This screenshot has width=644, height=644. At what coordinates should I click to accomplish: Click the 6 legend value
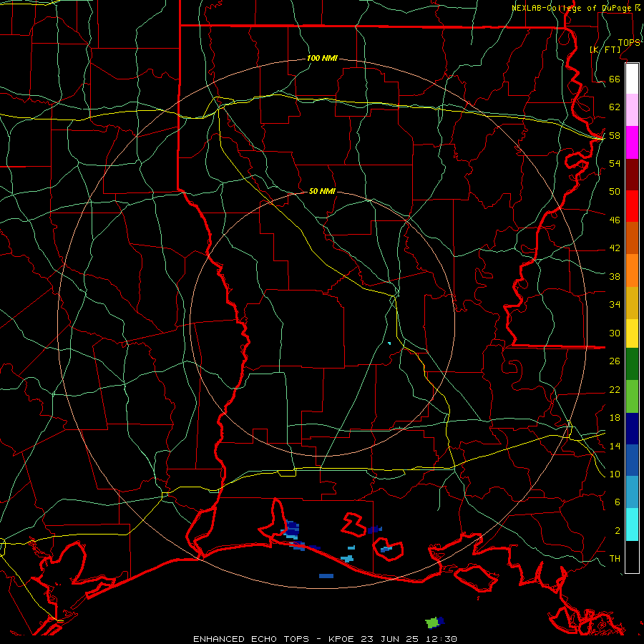(617, 502)
